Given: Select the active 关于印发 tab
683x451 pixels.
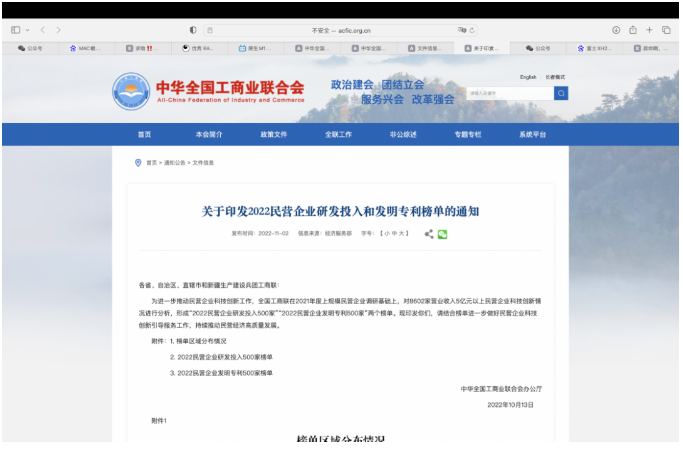Looking at the screenshot, I should [x=482, y=48].
